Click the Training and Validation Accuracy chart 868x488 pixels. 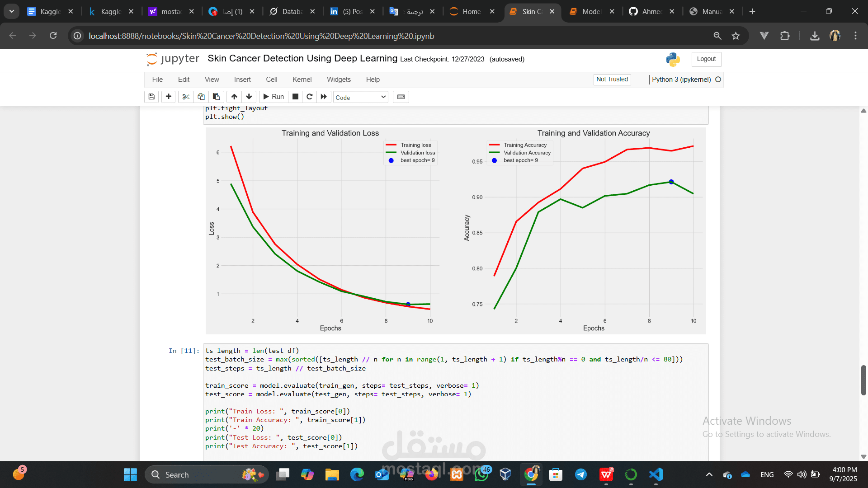point(583,230)
